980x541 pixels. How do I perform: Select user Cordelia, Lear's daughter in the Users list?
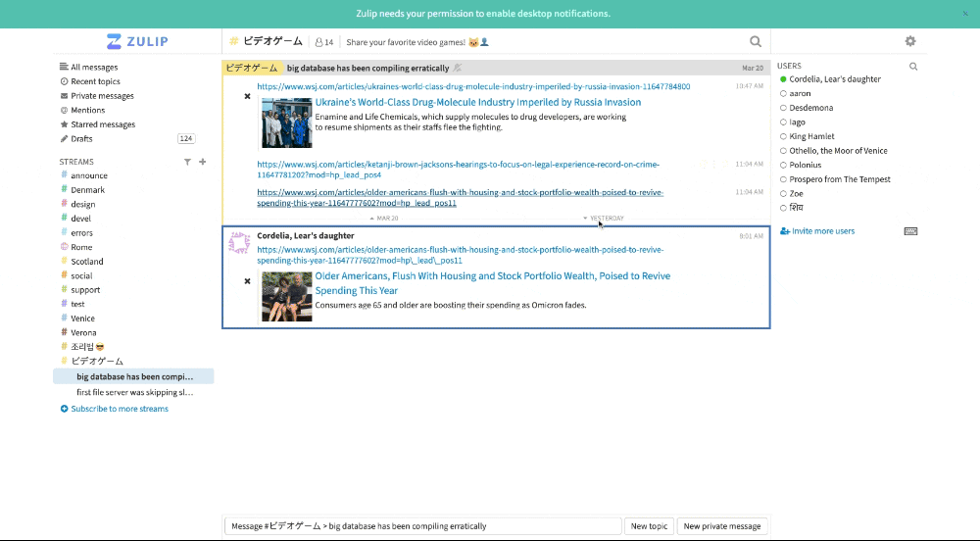pos(835,79)
